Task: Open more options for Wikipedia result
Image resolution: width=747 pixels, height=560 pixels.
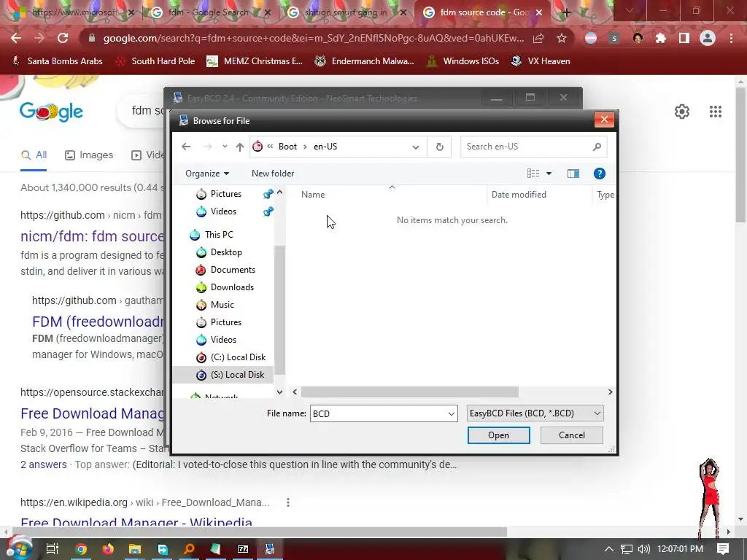Action: coord(287,502)
